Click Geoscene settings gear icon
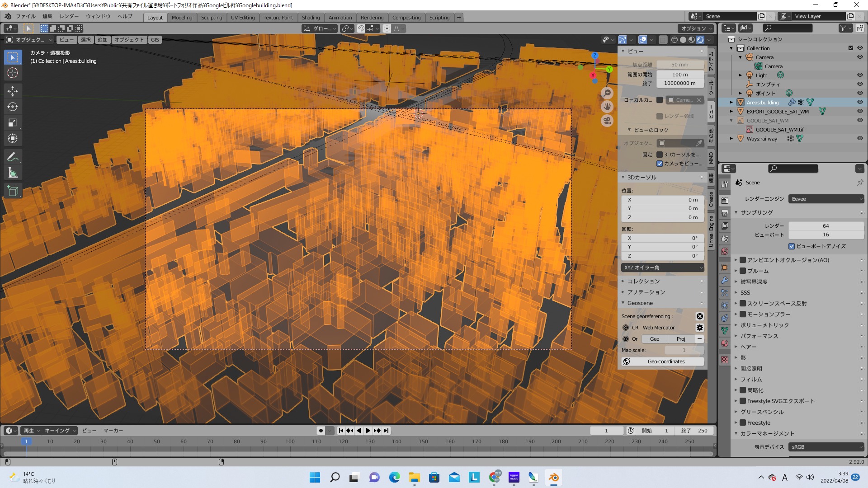This screenshot has height=488, width=868. pos(699,328)
